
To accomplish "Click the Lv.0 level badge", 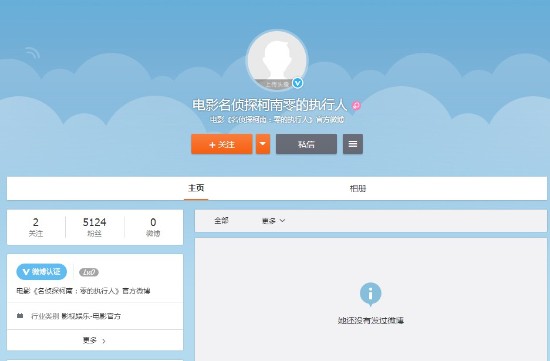I will point(89,272).
